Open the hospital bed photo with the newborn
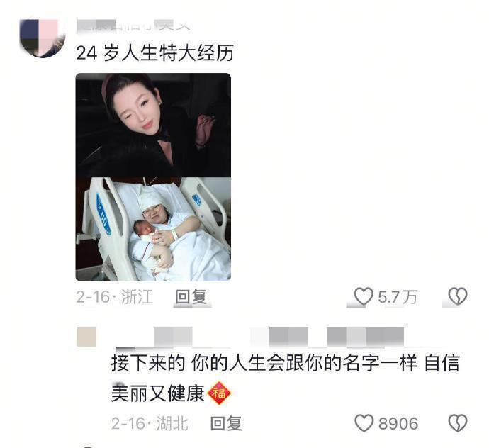 (153, 229)
